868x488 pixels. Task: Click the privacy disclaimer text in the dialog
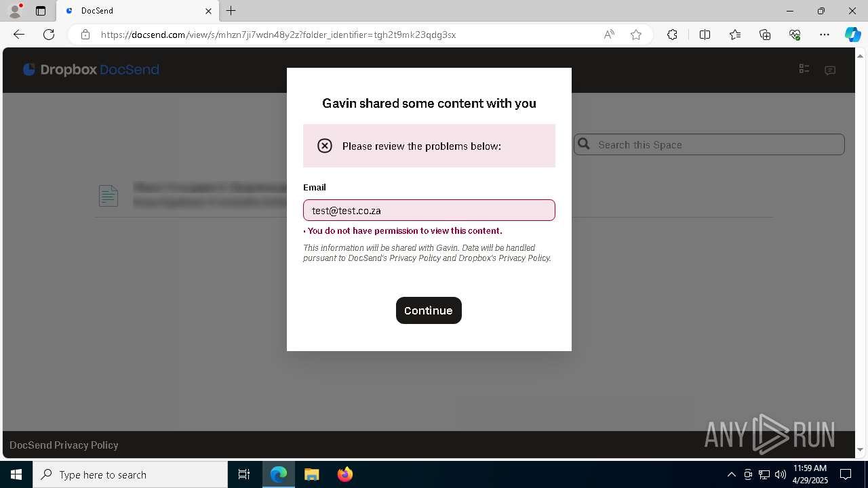coord(427,253)
